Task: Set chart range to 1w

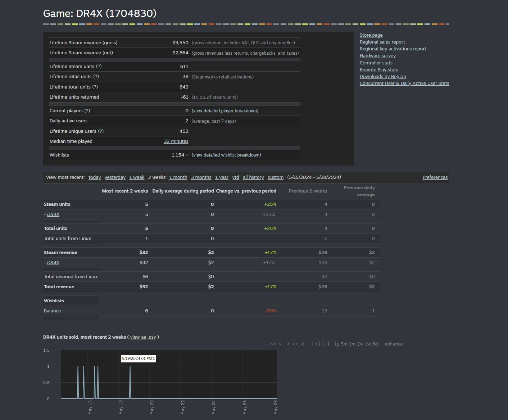Action: point(368,344)
